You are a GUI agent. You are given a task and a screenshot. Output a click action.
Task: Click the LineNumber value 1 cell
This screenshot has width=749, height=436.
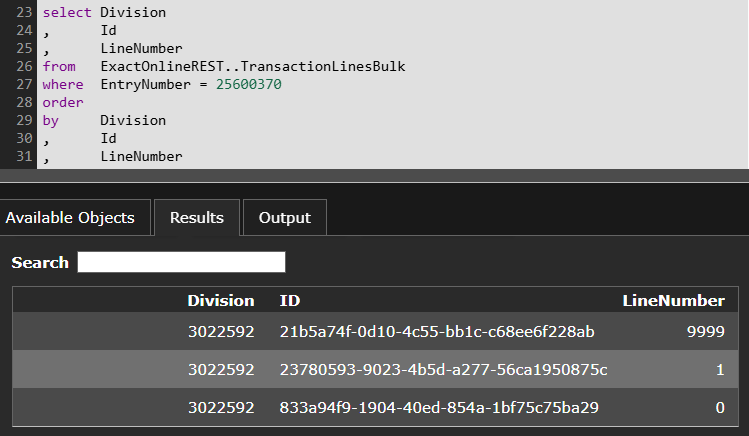719,370
